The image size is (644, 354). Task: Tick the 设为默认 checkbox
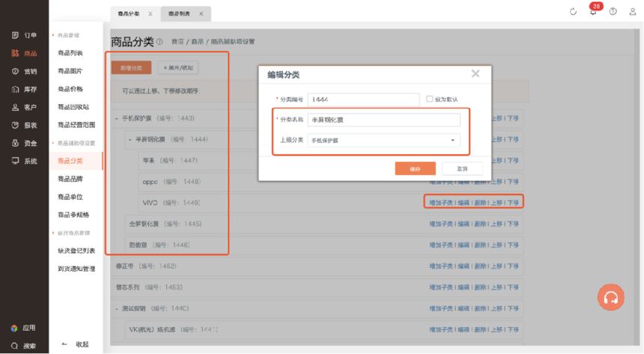430,99
